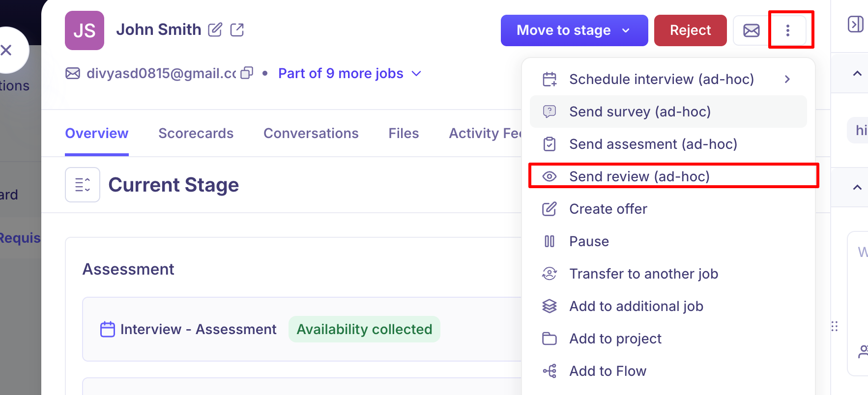Collapse the right side panel icon
Viewport: 868px width, 395px height.
(x=855, y=24)
